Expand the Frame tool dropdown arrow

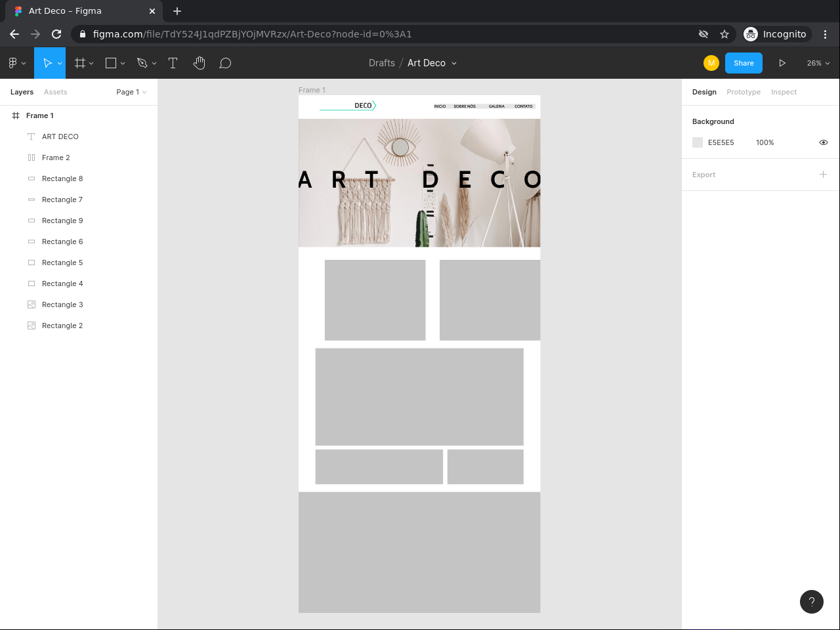pyautogui.click(x=91, y=64)
